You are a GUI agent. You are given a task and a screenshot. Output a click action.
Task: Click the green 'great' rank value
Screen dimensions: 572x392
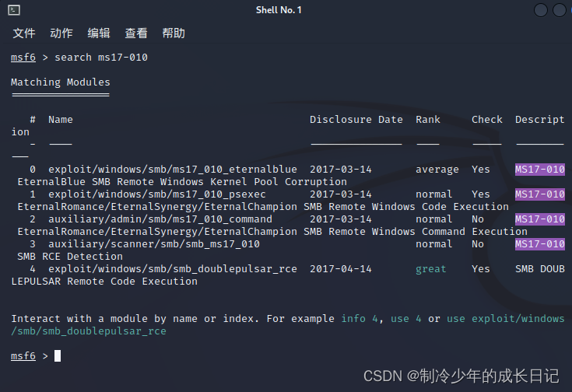pyautogui.click(x=431, y=269)
